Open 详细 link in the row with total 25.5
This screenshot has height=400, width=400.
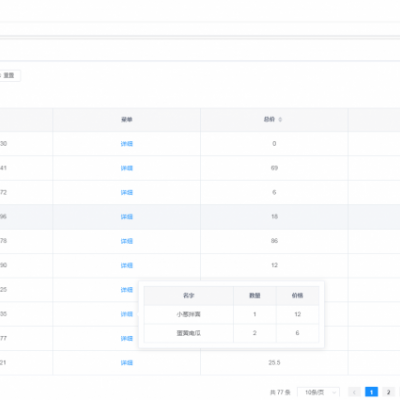coord(127,363)
